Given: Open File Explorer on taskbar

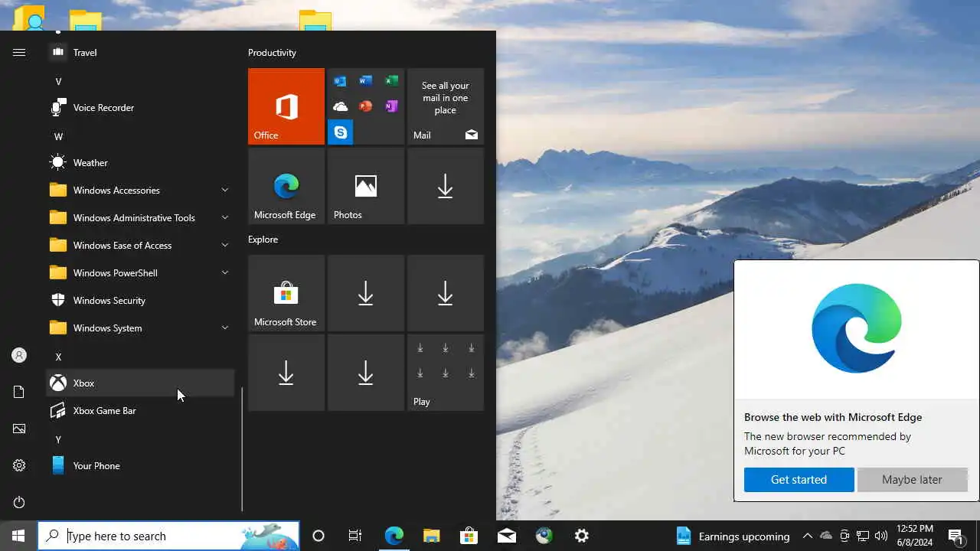Looking at the screenshot, I should 432,536.
